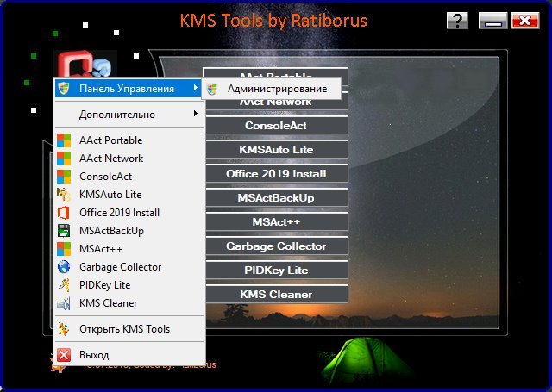552x392 pixels.
Task: Select AAct Portable in the context menu
Action: click(x=129, y=140)
